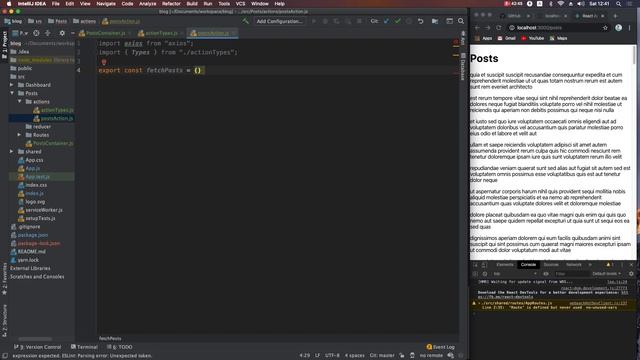
Task: Open a new Chrome tab with plus
Action: pyautogui.click(x=615, y=16)
